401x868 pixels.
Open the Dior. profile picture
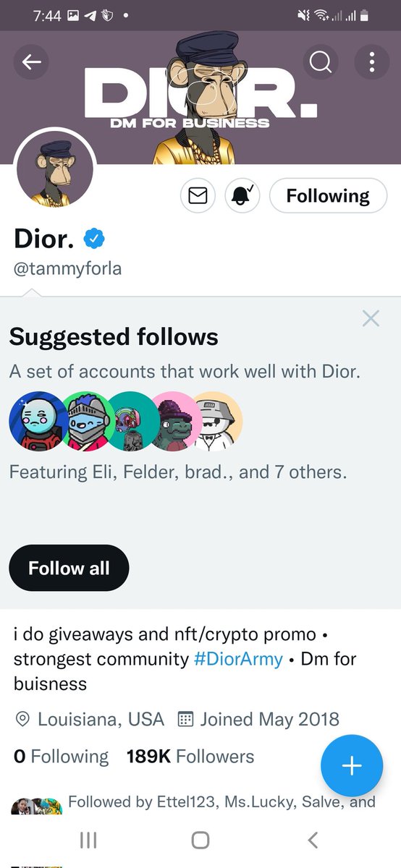click(55, 169)
